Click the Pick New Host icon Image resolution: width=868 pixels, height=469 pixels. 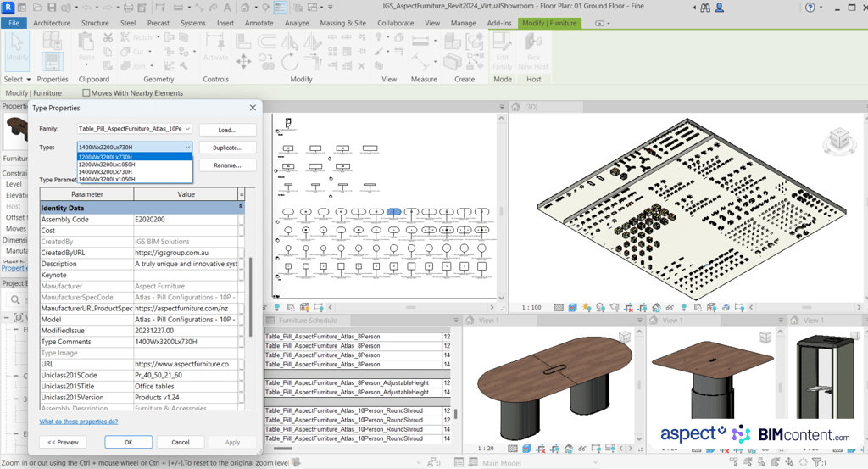point(534,51)
